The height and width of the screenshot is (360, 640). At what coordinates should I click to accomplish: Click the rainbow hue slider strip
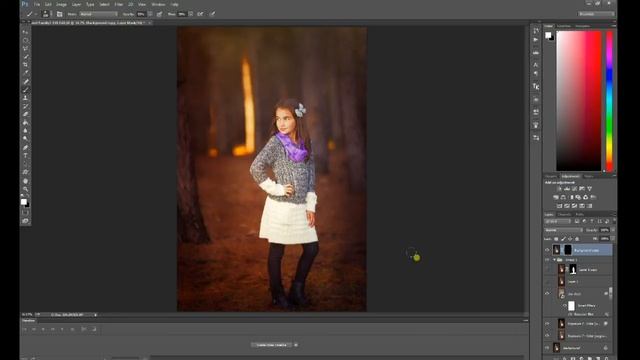click(609, 101)
